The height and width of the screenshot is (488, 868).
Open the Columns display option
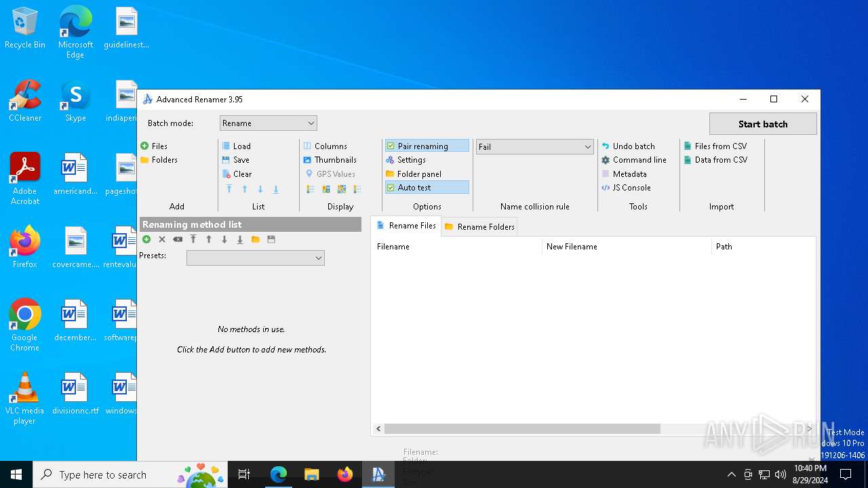[325, 146]
